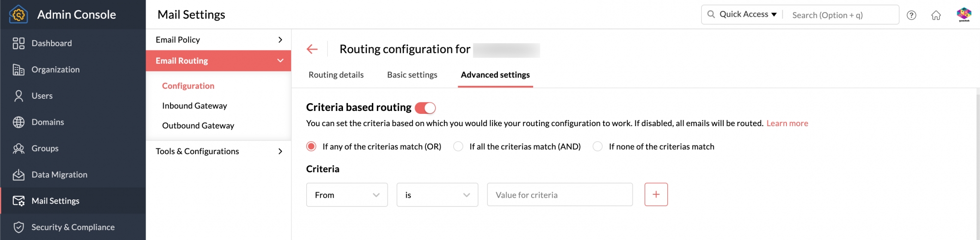Open the "is" condition dropdown
Image resolution: width=980 pixels, height=240 pixels.
[x=437, y=195]
